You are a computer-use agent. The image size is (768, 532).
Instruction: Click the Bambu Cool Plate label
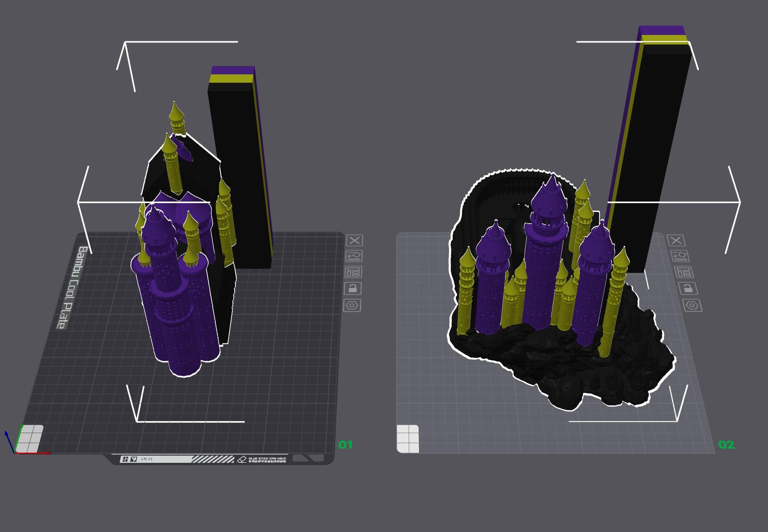pyautogui.click(x=72, y=287)
